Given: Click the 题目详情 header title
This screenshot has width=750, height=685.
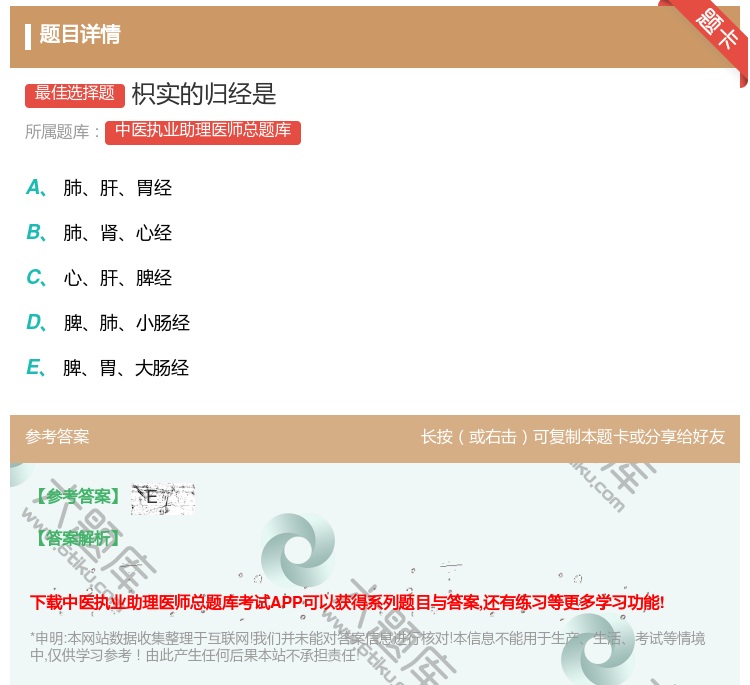Looking at the screenshot, I should (x=80, y=35).
